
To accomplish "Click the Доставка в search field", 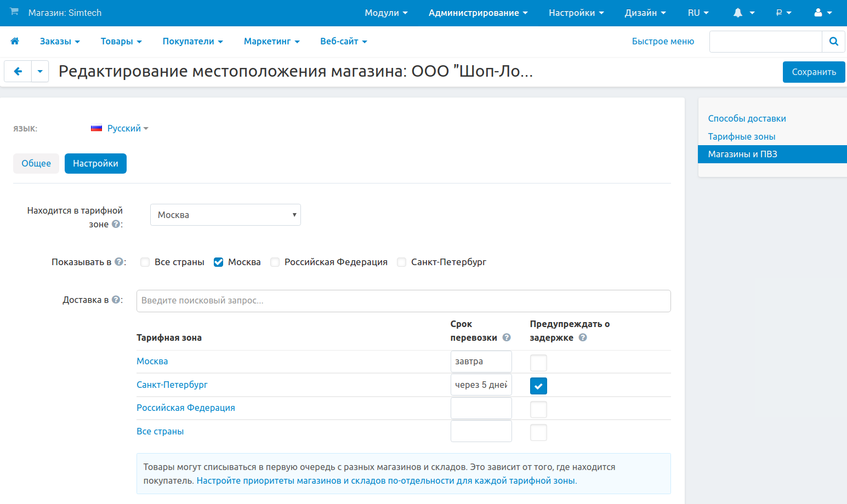I will [x=403, y=301].
